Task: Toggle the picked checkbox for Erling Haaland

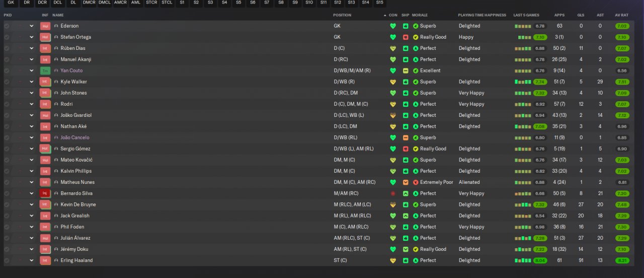Action: [x=7, y=260]
